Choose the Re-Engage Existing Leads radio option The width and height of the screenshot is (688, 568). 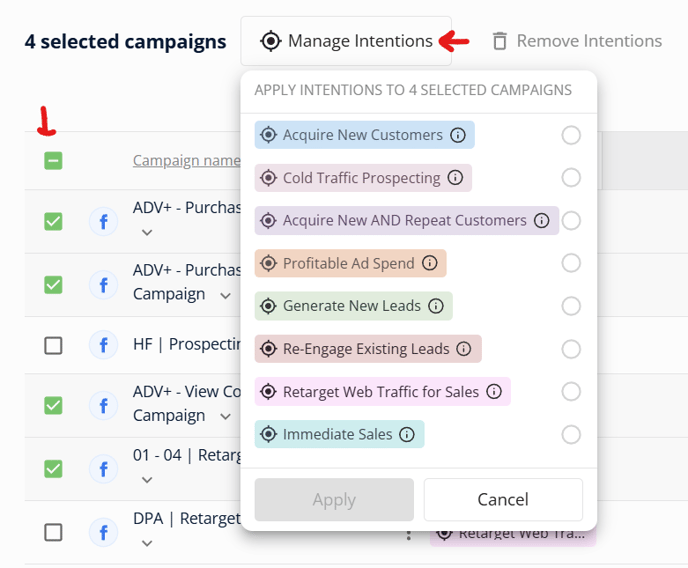coord(571,349)
